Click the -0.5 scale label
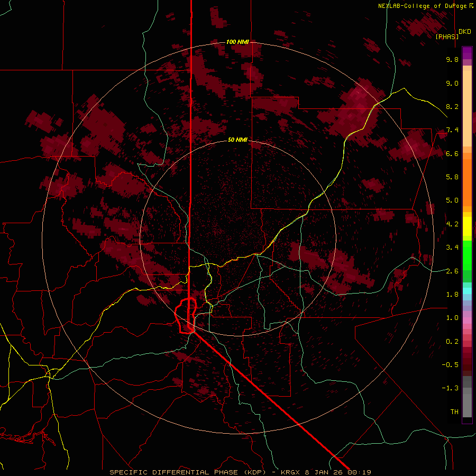 (x=450, y=365)
